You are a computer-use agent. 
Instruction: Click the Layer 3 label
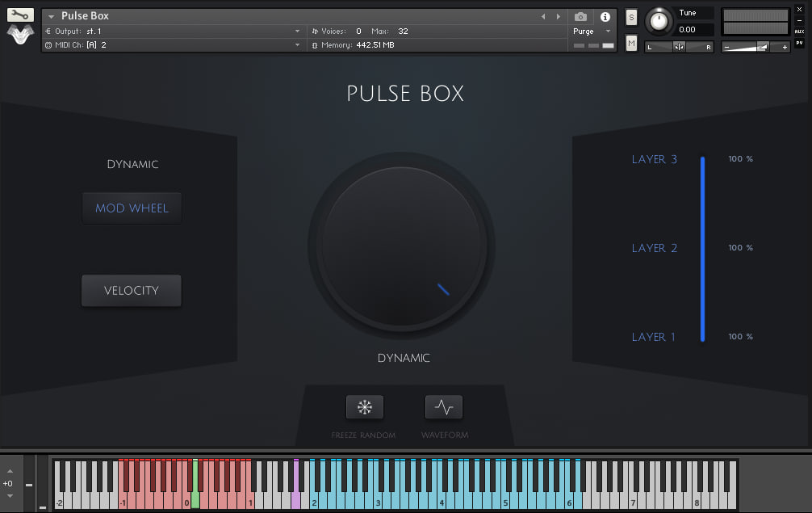pos(655,159)
